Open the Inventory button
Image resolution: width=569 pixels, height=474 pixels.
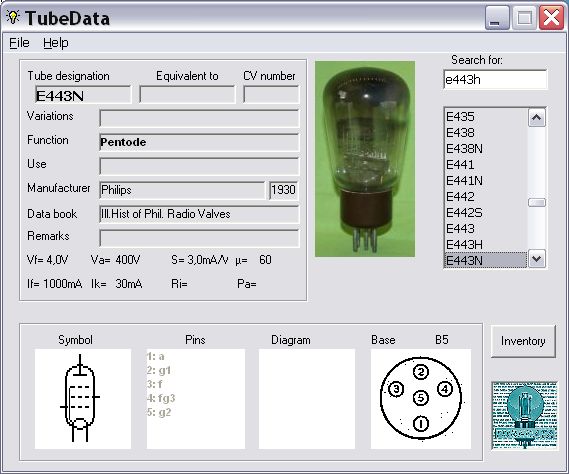pos(523,341)
